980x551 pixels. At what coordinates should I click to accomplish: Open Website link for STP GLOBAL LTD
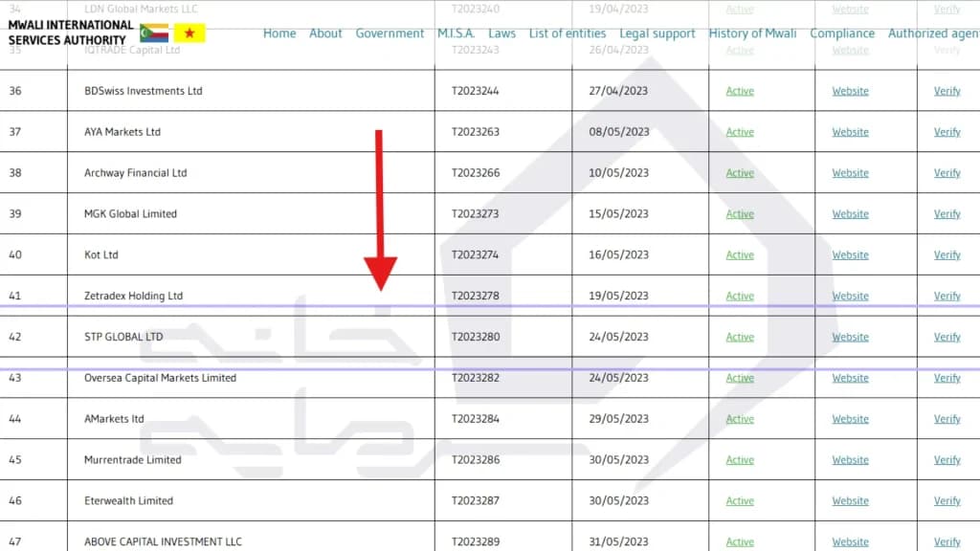point(850,338)
